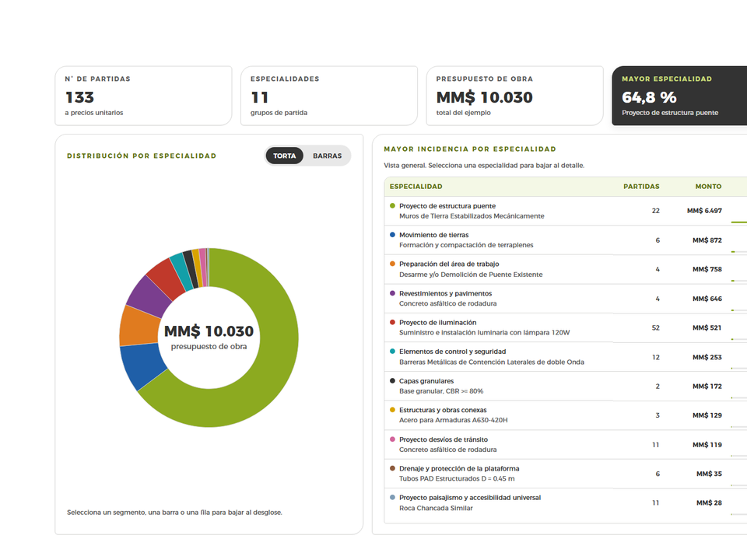This screenshot has height=560, width=747.
Task: Click the MM$ 129 amount
Action: pyautogui.click(x=707, y=415)
